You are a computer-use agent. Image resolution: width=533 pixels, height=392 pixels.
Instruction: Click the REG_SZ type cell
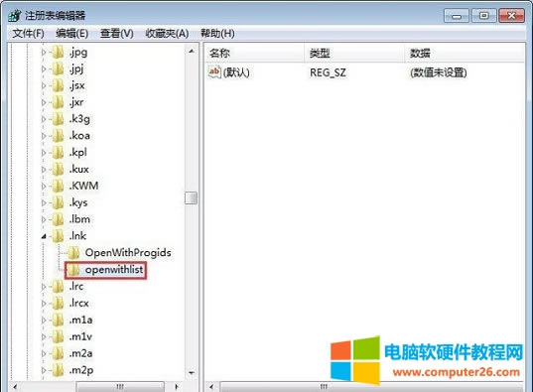pyautogui.click(x=328, y=72)
